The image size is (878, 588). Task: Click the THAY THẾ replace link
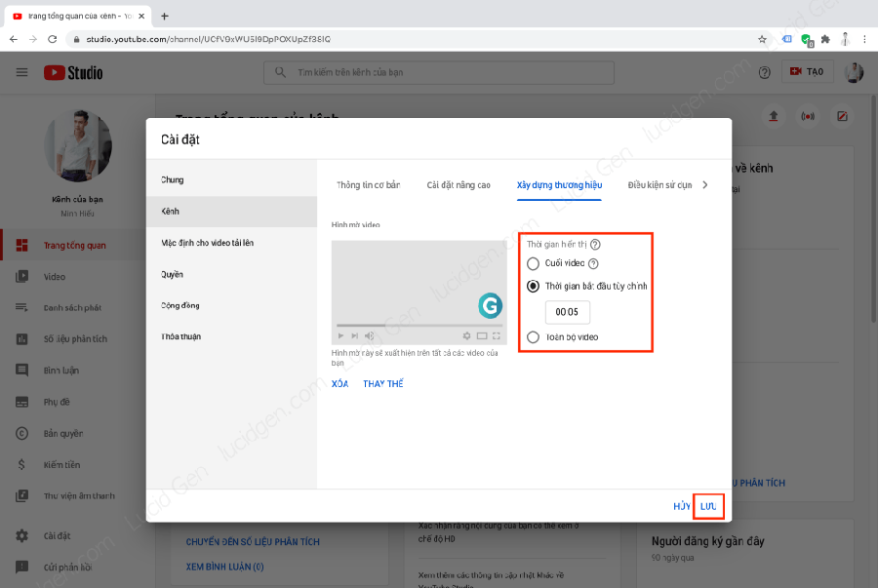click(382, 384)
